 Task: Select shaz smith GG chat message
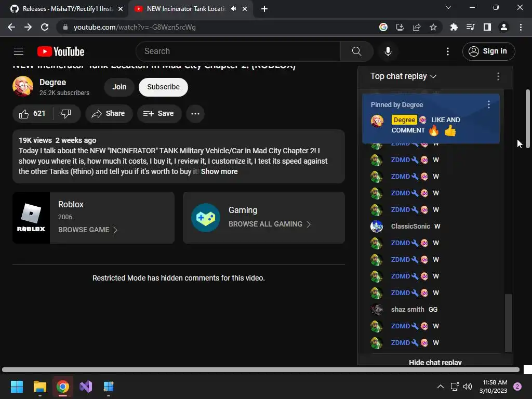pos(431,310)
